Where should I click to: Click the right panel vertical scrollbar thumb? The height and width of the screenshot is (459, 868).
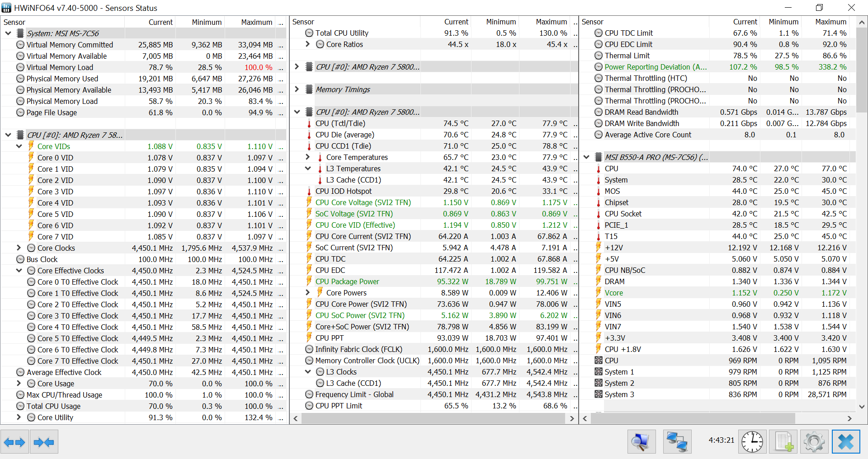click(862, 69)
